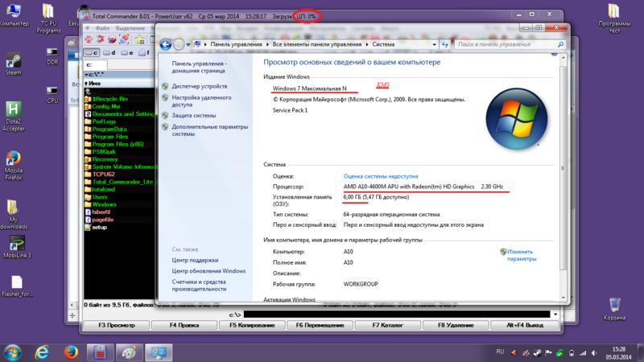The width and height of the screenshot is (644, 362).
Task: Open Windows Start button
Action: coord(13,352)
